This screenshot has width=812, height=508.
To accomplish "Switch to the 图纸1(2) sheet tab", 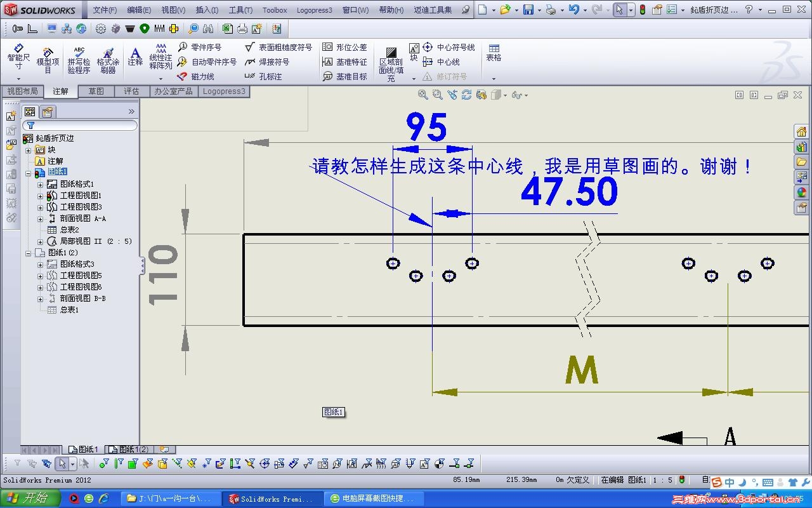I will (129, 450).
